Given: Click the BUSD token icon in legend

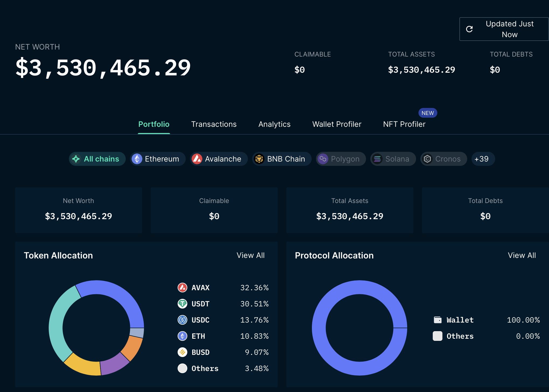Looking at the screenshot, I should 182,352.
